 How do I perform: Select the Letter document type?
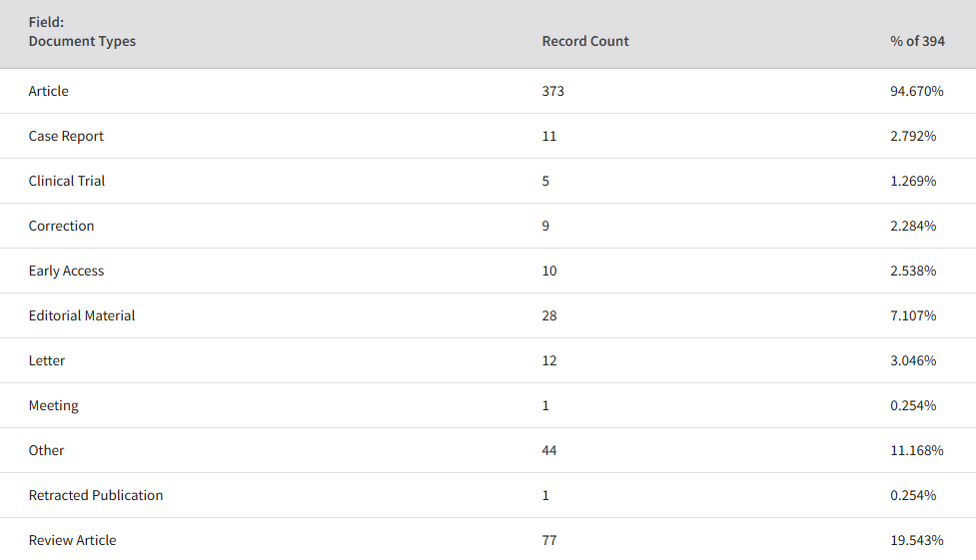47,360
